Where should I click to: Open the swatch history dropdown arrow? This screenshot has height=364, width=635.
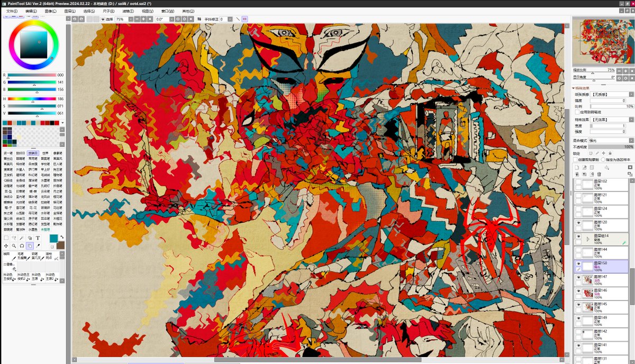pyautogui.click(x=62, y=122)
